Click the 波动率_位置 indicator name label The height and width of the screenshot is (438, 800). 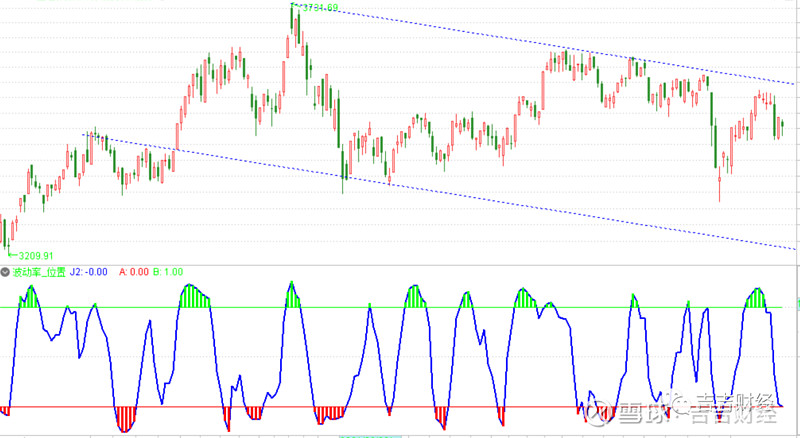tap(38, 271)
